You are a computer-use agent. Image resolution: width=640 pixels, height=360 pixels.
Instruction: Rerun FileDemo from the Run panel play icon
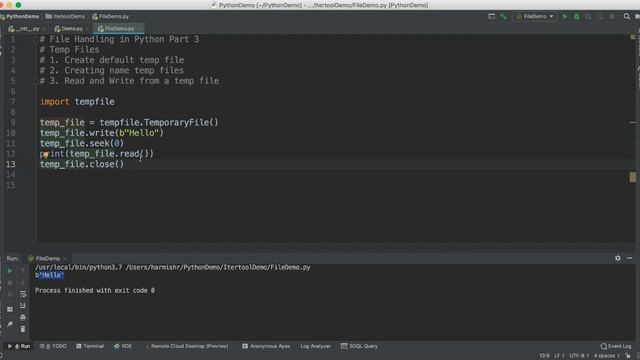(x=10, y=271)
